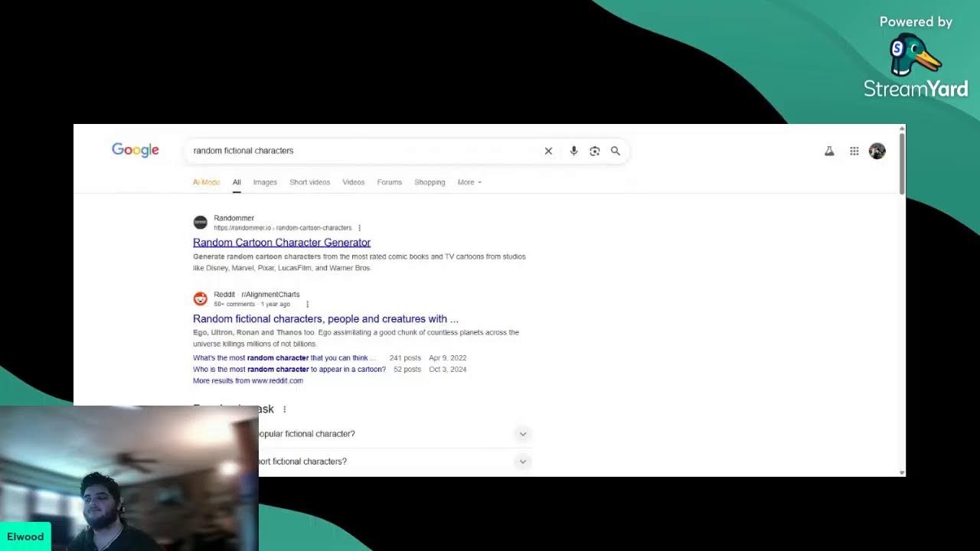
Task: Click More results from www.reddit.com
Action: [x=248, y=381]
